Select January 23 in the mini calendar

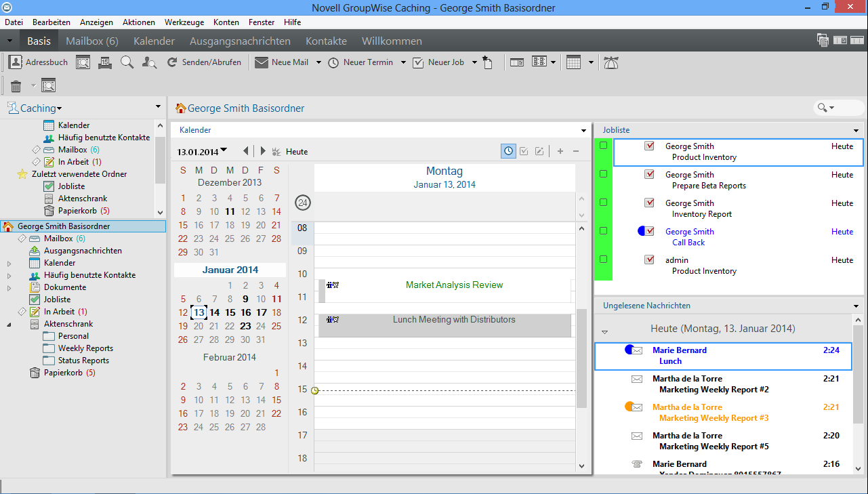[x=245, y=326]
